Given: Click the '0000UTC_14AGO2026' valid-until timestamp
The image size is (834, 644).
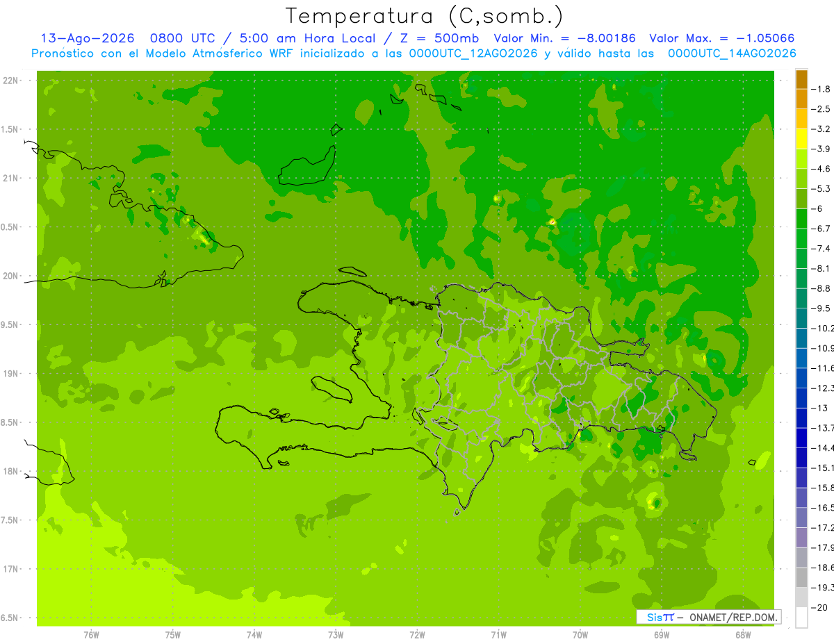Looking at the screenshot, I should 732,53.
